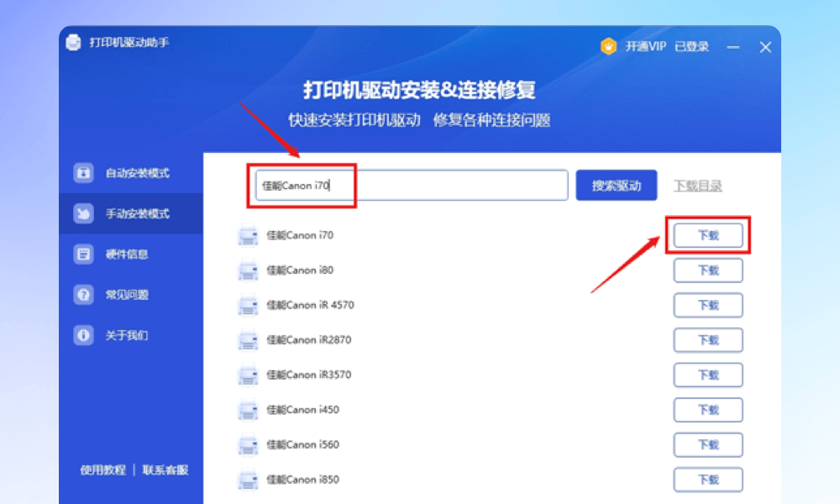Focus the driver search input field
Screen dimensions: 840x504
tap(412, 186)
